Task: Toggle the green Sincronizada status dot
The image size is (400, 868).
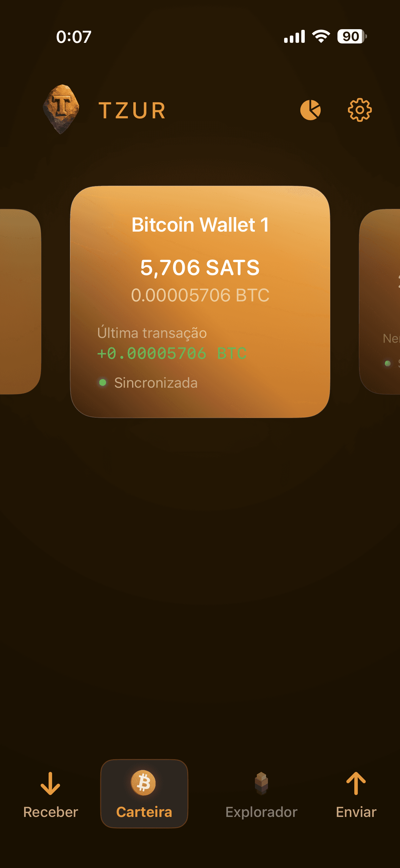Action: click(x=103, y=383)
